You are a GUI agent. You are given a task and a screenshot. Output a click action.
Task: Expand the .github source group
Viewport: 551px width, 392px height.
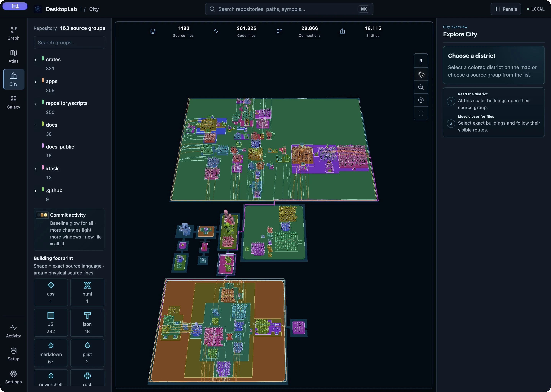(35, 191)
